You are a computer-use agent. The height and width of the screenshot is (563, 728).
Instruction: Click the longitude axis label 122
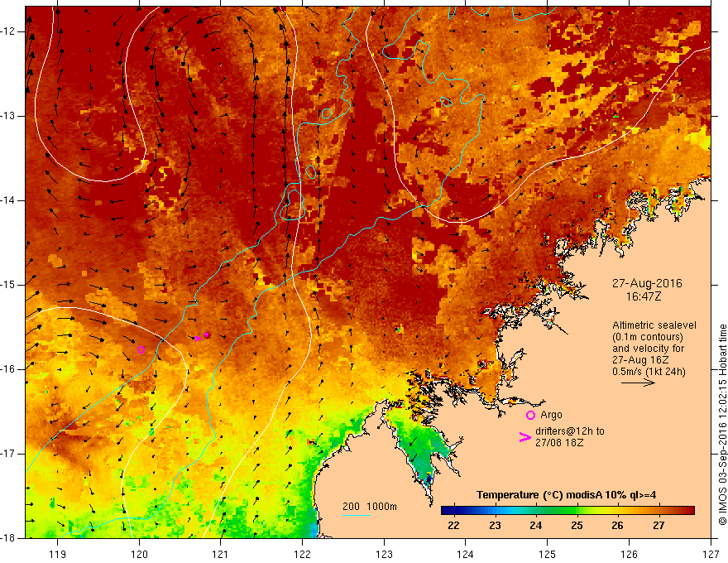click(302, 554)
